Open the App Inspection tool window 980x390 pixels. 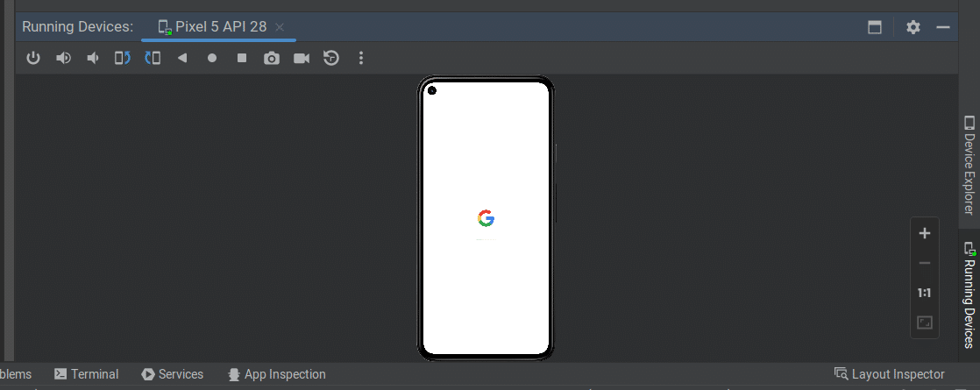277,373
